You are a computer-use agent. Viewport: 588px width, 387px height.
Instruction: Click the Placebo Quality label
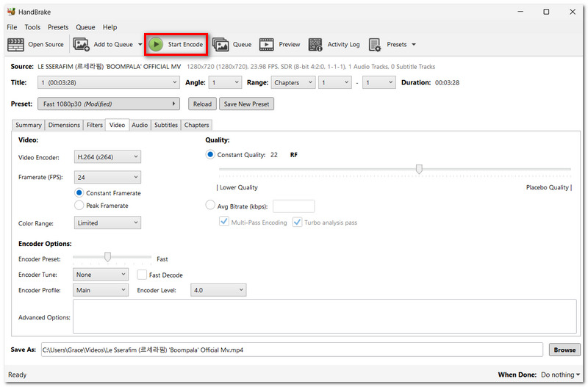coord(547,187)
